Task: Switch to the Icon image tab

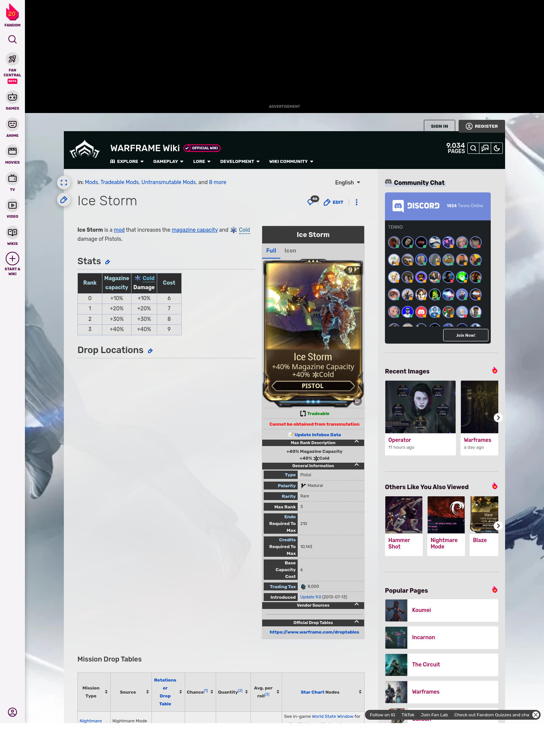Action: (290, 251)
